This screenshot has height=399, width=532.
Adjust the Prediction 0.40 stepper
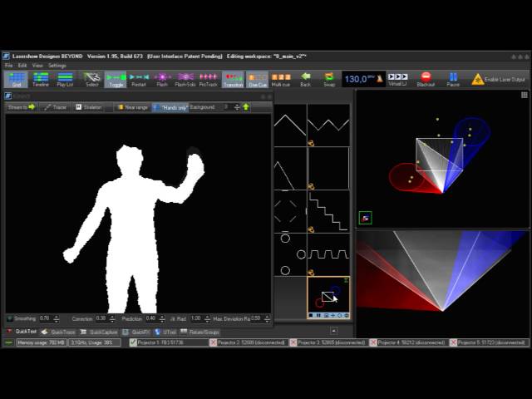pos(162,318)
